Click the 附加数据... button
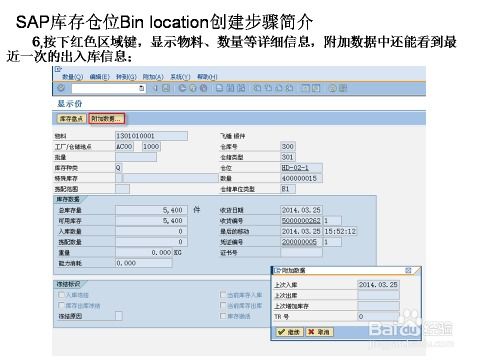 click(107, 119)
